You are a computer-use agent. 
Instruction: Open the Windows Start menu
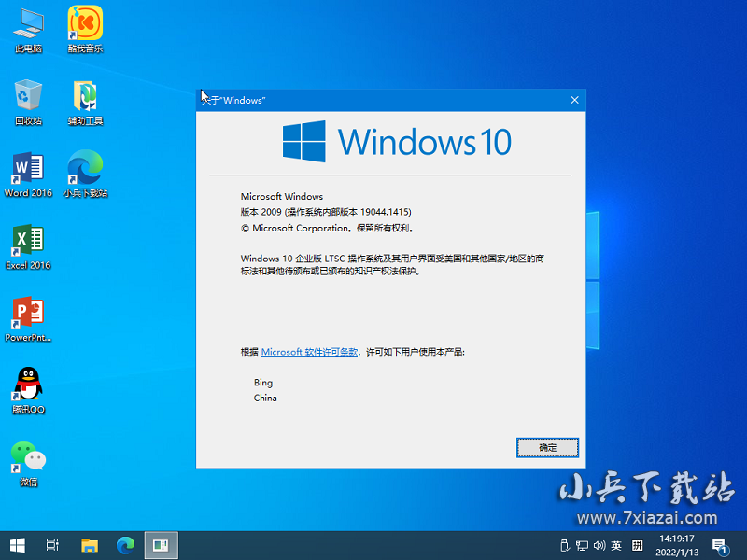[x=18, y=546]
